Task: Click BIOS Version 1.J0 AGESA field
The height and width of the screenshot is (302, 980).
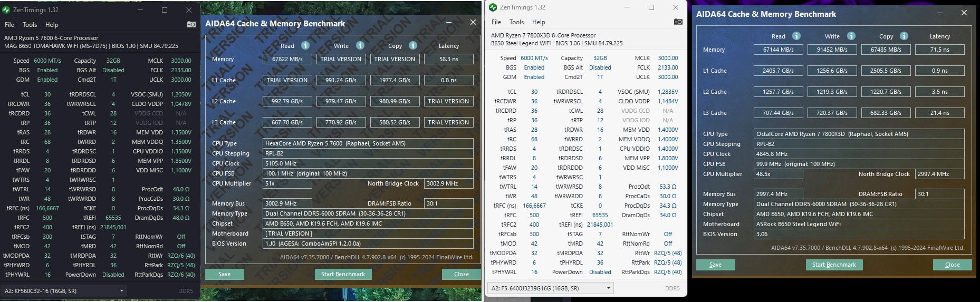Action: pos(368,243)
